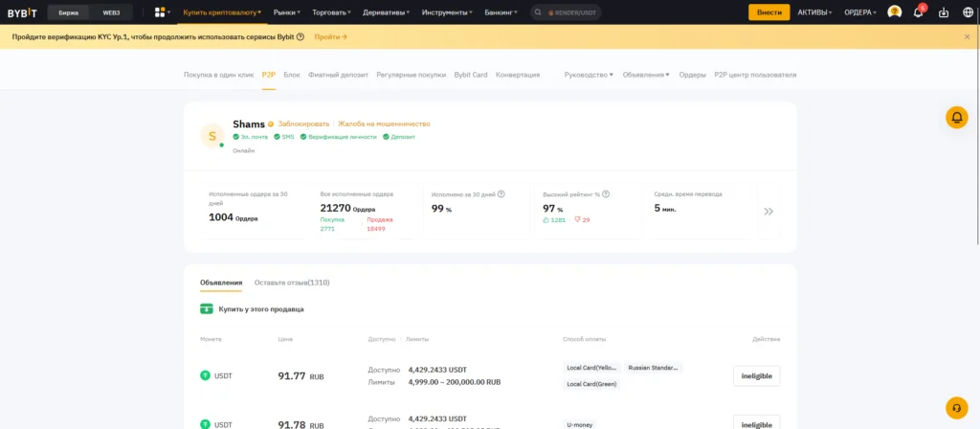Expand the Банкинг dropdown
The image size is (980, 429).
click(501, 11)
